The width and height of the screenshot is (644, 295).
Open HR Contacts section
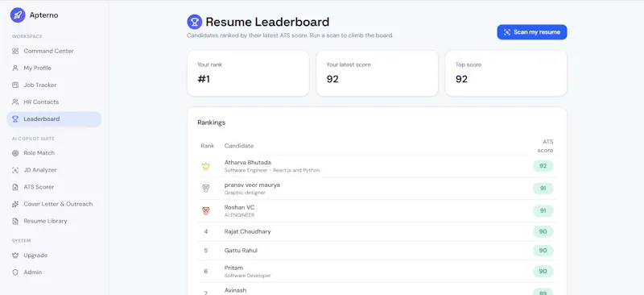54,102
